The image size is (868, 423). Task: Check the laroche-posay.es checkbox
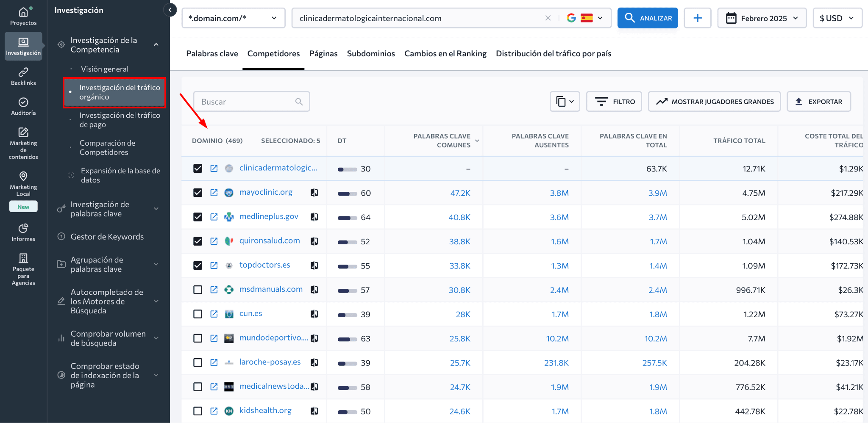pyautogui.click(x=198, y=362)
